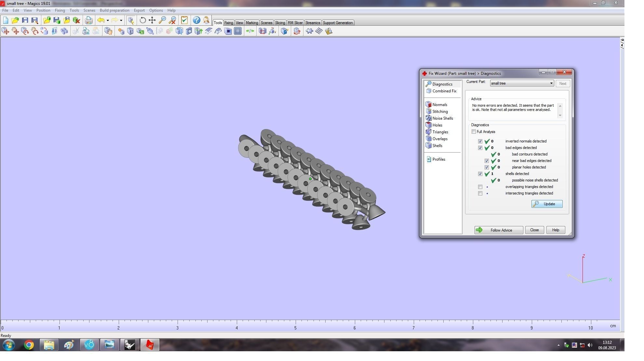Expand the Redo history dropdown arrow
The width and height of the screenshot is (644, 361).
pyautogui.click(x=121, y=20)
